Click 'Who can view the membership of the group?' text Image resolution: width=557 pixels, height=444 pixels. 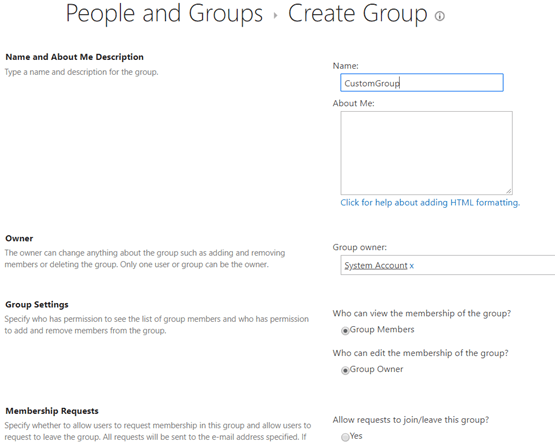[x=422, y=313]
